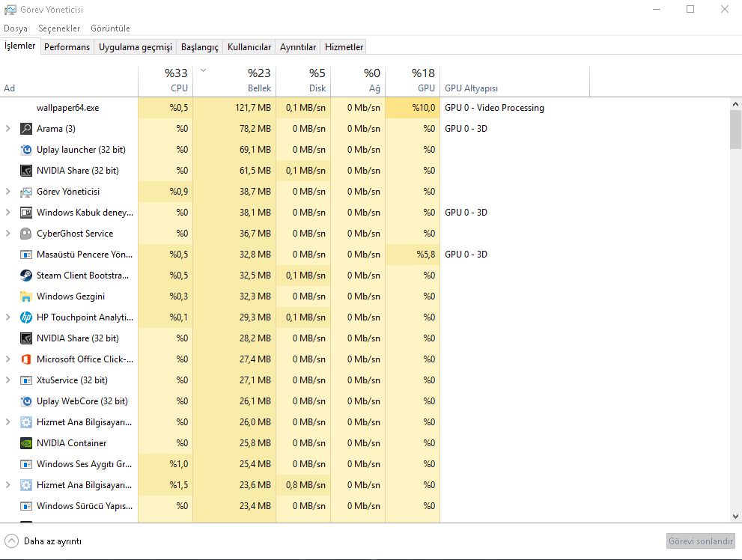Click the Uplay WebCore process icon
Image resolution: width=742 pixels, height=560 pixels.
26,401
